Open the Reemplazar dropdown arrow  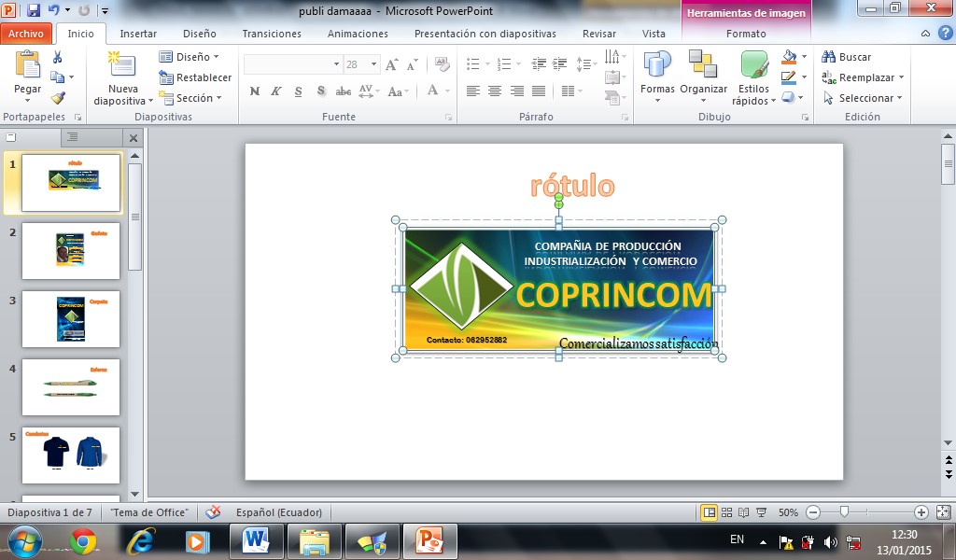pos(901,77)
